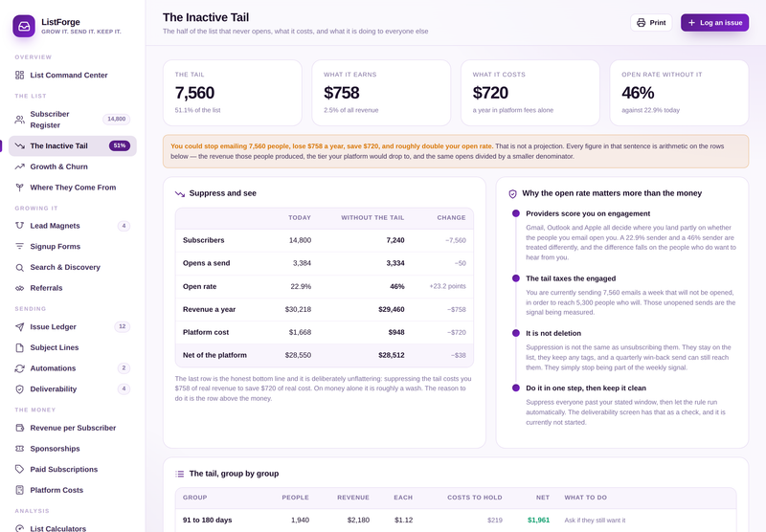Click the Issue Ledger paper-plane icon
Image resolution: width=766 pixels, height=532 pixels.
[x=19, y=327]
